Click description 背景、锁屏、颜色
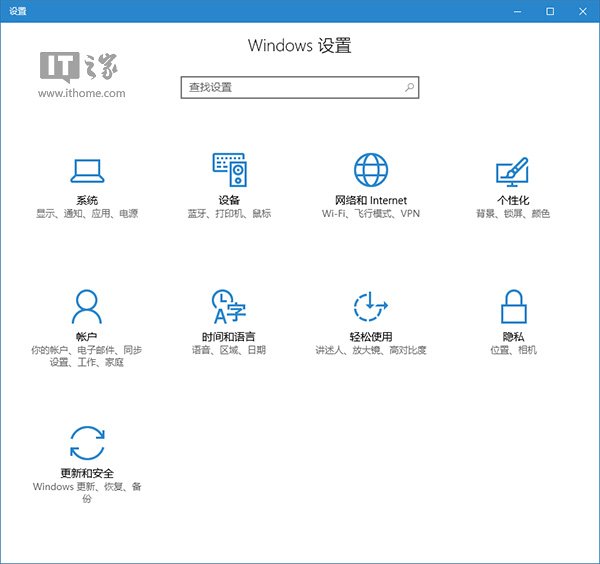600x564 pixels. click(513, 214)
